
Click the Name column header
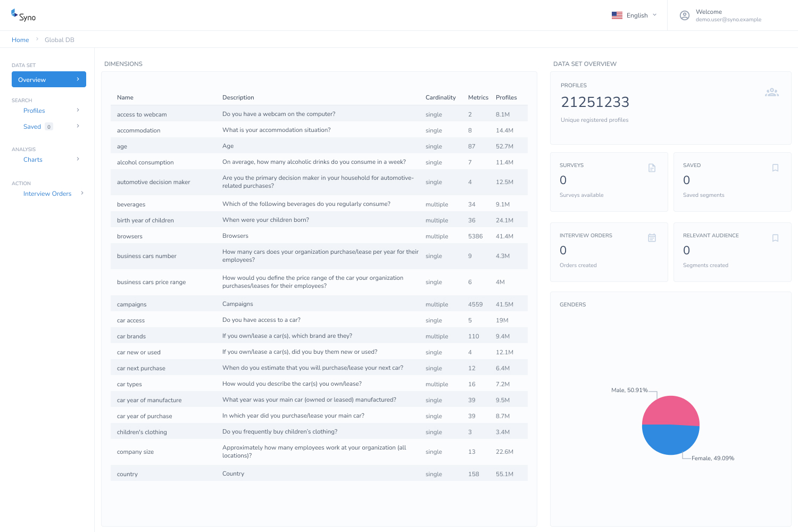(x=125, y=97)
